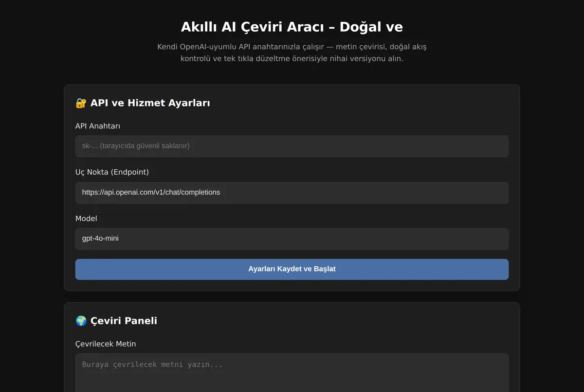Click the Uç Nokta (Endpoint) label

click(x=112, y=172)
